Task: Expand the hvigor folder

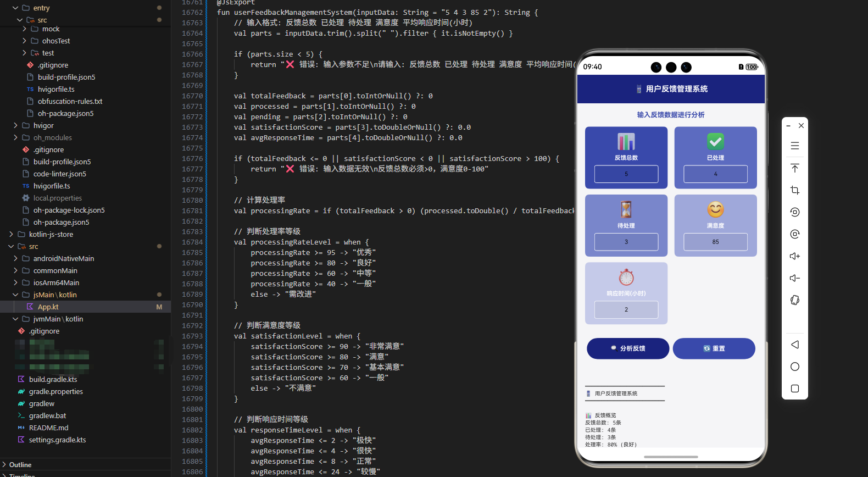Action: pyautogui.click(x=15, y=125)
